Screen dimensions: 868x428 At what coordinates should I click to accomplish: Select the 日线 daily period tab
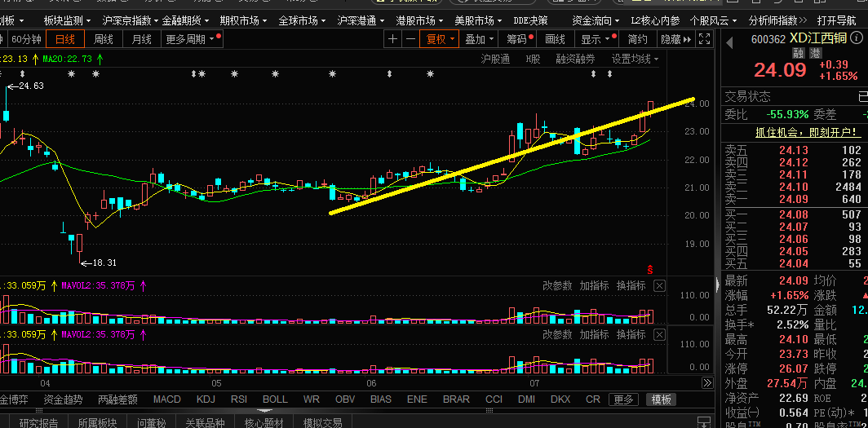coord(64,39)
